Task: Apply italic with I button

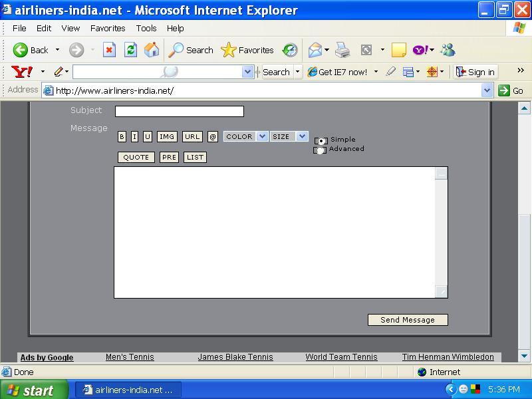Action: tap(135, 137)
